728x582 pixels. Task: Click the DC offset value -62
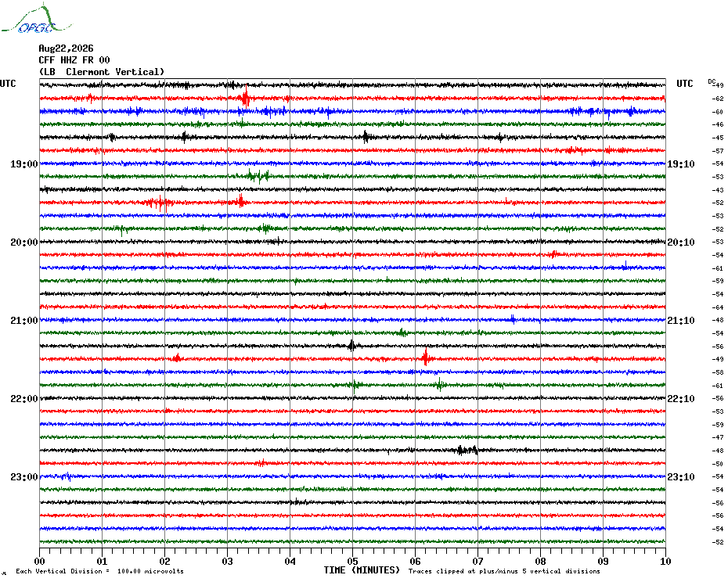(718, 99)
